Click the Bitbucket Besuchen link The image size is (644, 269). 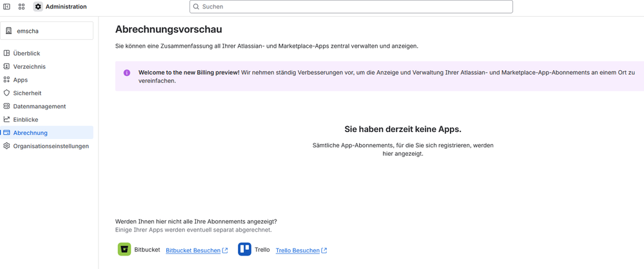point(193,250)
